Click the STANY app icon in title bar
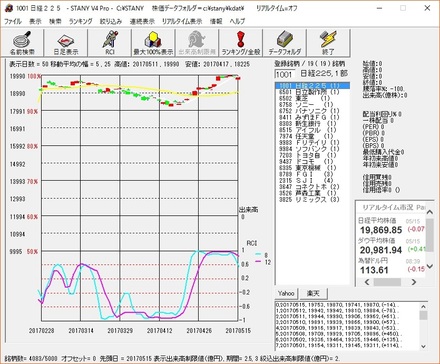The width and height of the screenshot is (440, 364). tap(8, 8)
